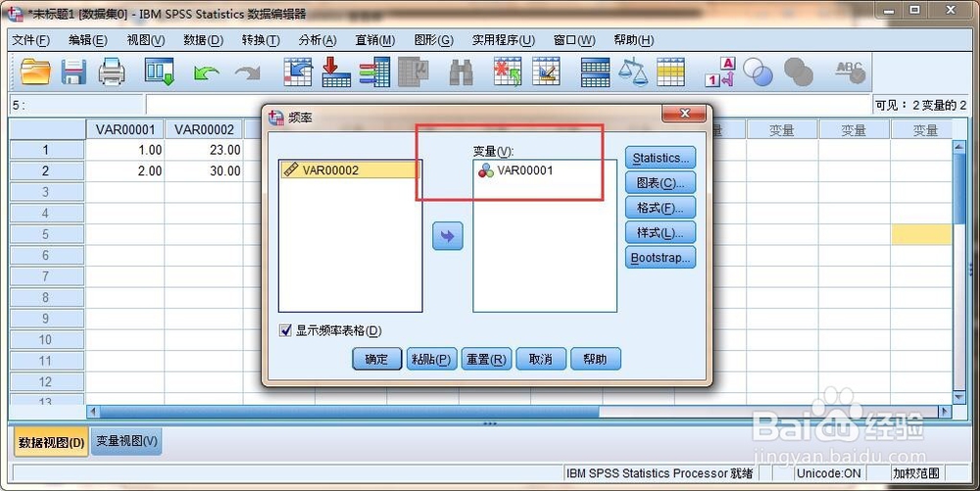The width and height of the screenshot is (980, 491).
Task: Weight cases using balance scale icon
Action: [x=633, y=72]
